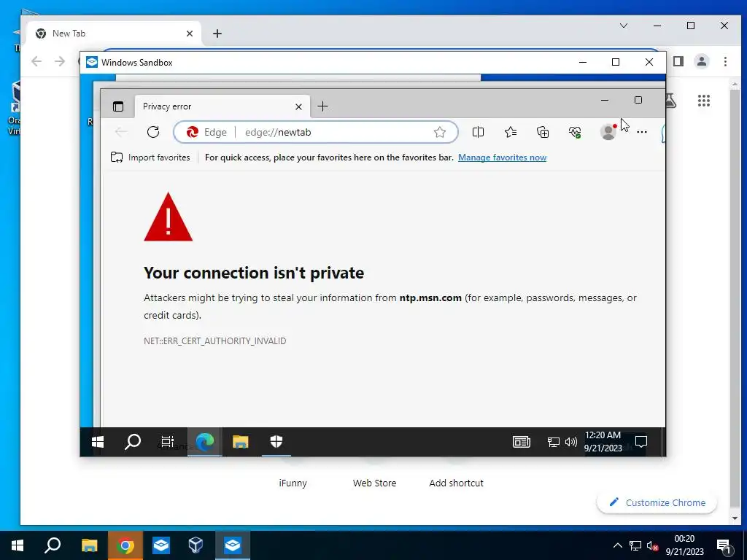Open host taskbar search
Viewport: 747px width, 560px height.
[53, 545]
